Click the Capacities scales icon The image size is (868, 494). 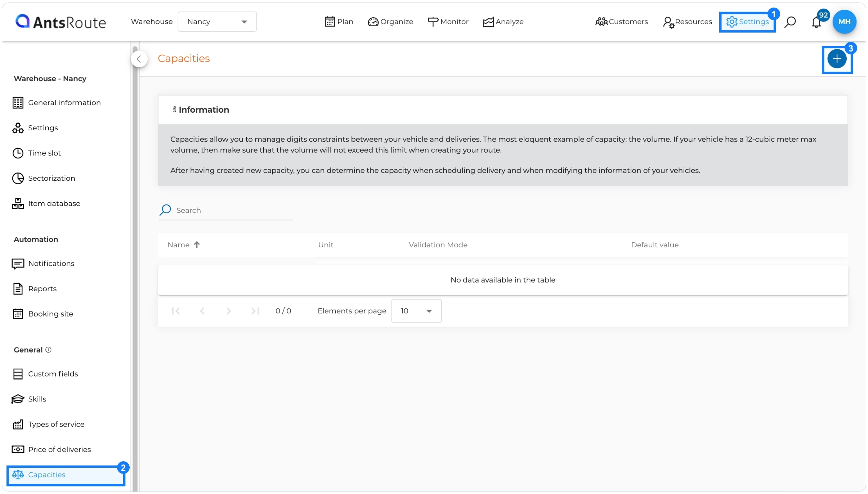click(18, 475)
